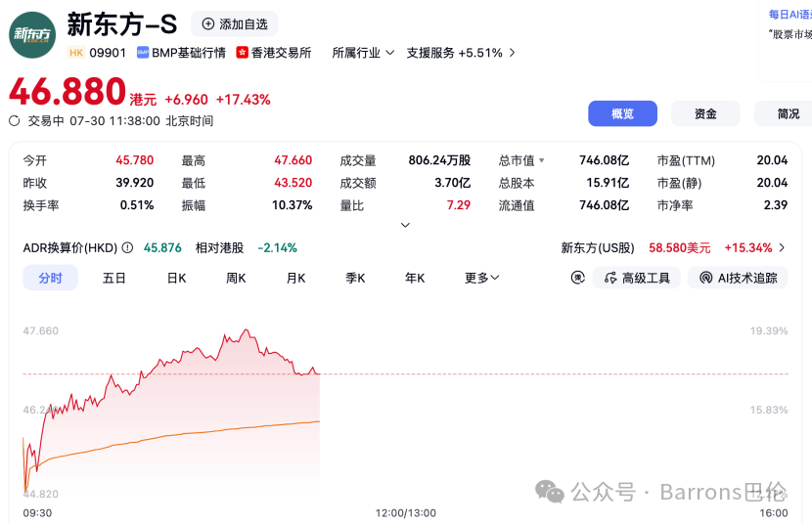The image size is (812, 524).
Task: Click the trading status circle icon
Action: pyautogui.click(x=15, y=121)
